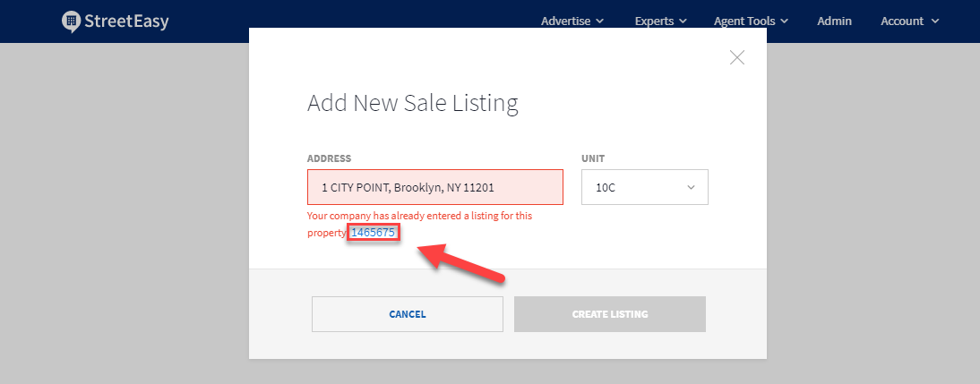Screen dimensions: 980x384
Task: Open the Unit dropdown showing 10C
Action: tap(644, 188)
